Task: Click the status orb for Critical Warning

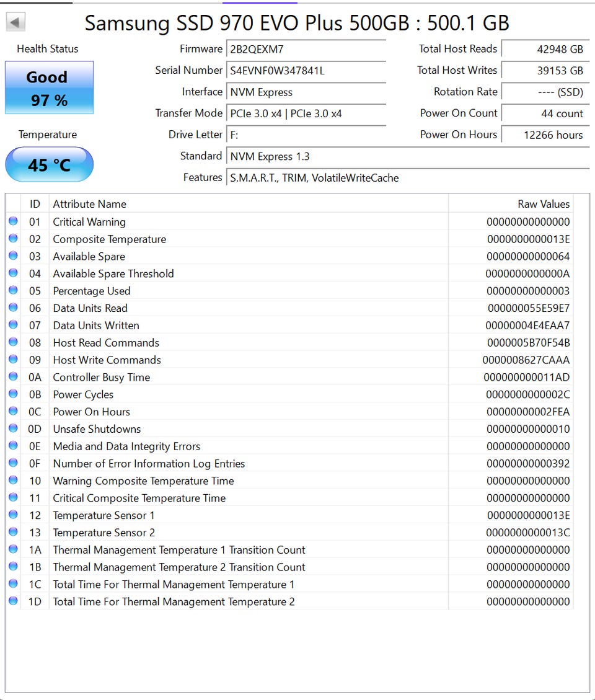Action: click(x=14, y=221)
